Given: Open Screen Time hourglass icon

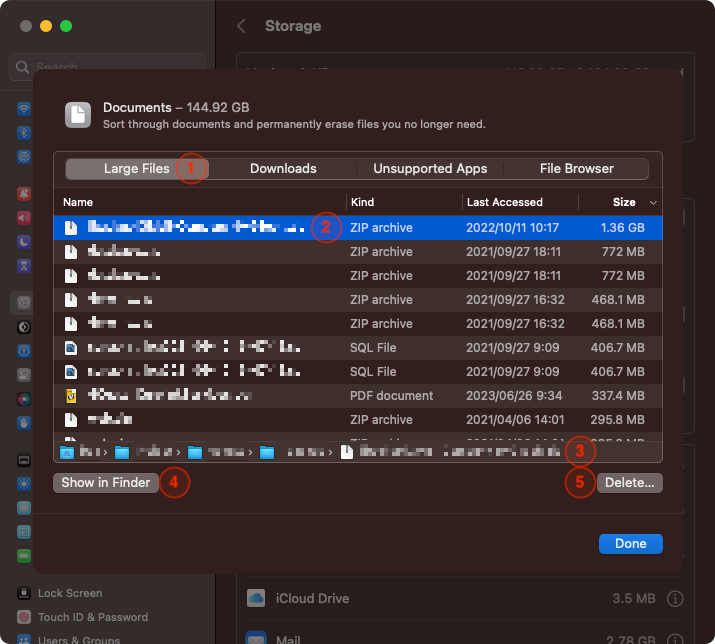Looking at the screenshot, I should [24, 266].
